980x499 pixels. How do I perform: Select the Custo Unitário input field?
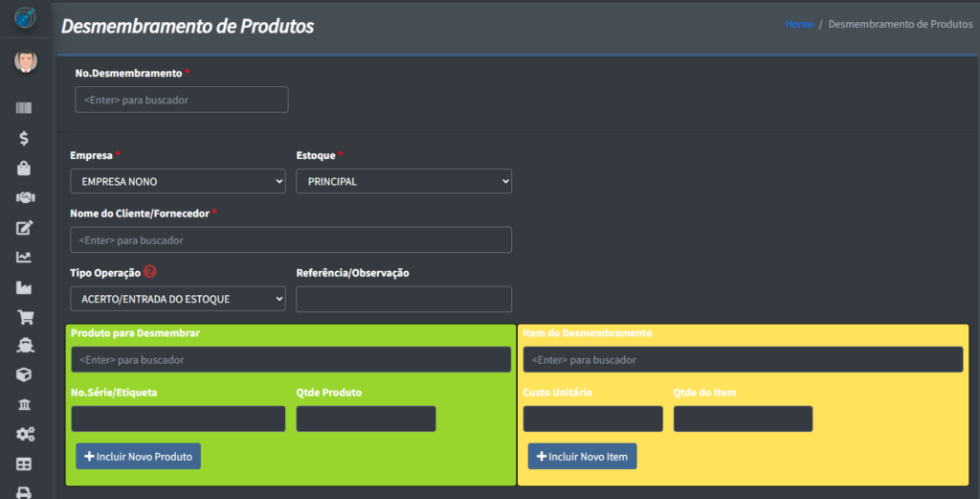pyautogui.click(x=592, y=419)
